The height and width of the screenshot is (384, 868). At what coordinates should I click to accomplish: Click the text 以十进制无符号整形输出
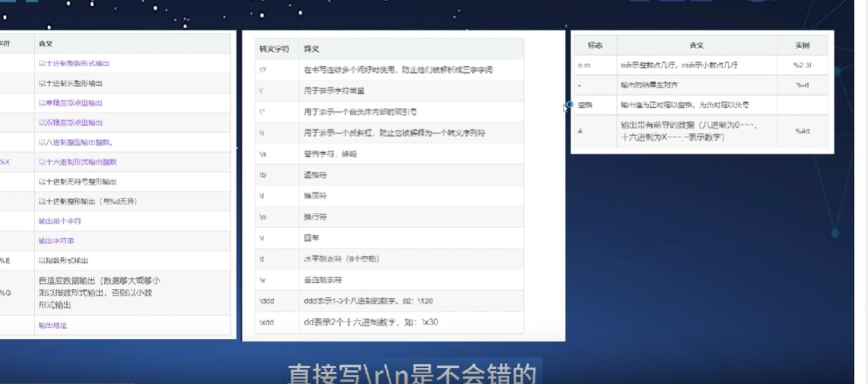[x=78, y=182]
